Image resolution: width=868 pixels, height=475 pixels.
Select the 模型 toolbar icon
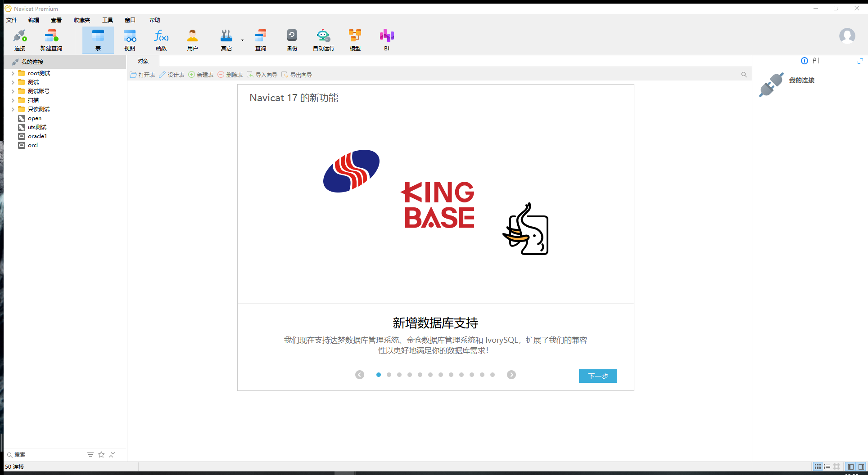coord(355,40)
